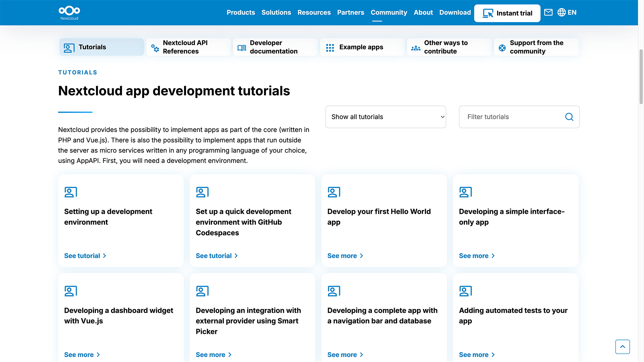Open the Show all tutorials dropdown
Screen dimensions: 644x362
385,117
